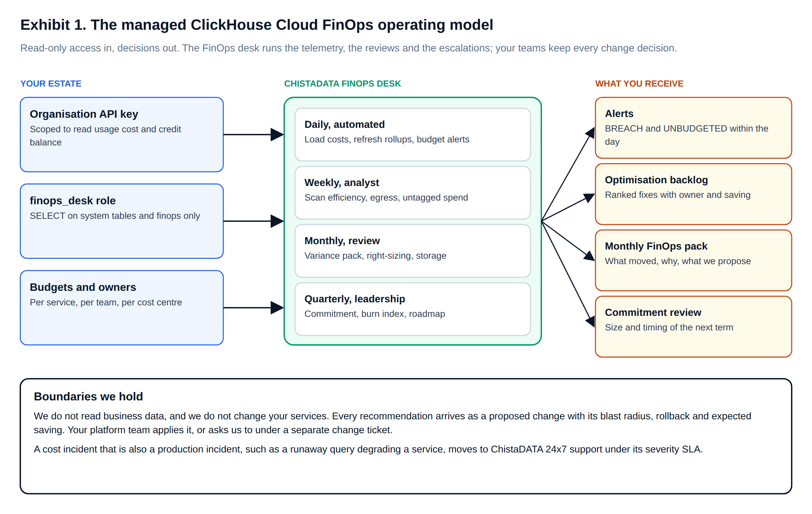This screenshot has width=812, height=514.
Task: Click the 'A cost incident' paragraph
Action: (x=368, y=449)
